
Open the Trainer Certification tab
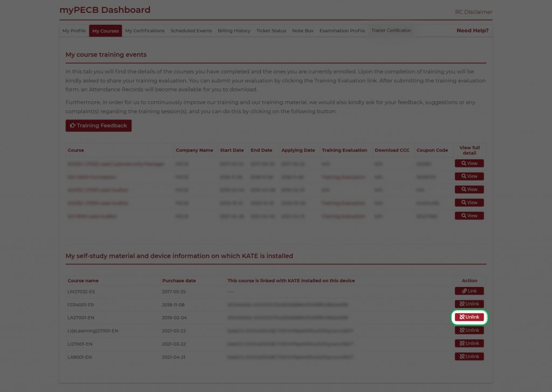pyautogui.click(x=391, y=31)
